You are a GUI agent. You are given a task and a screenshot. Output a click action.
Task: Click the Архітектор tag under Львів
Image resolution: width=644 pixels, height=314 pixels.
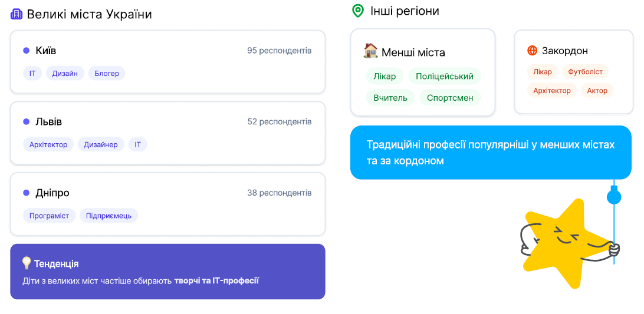[x=48, y=144]
